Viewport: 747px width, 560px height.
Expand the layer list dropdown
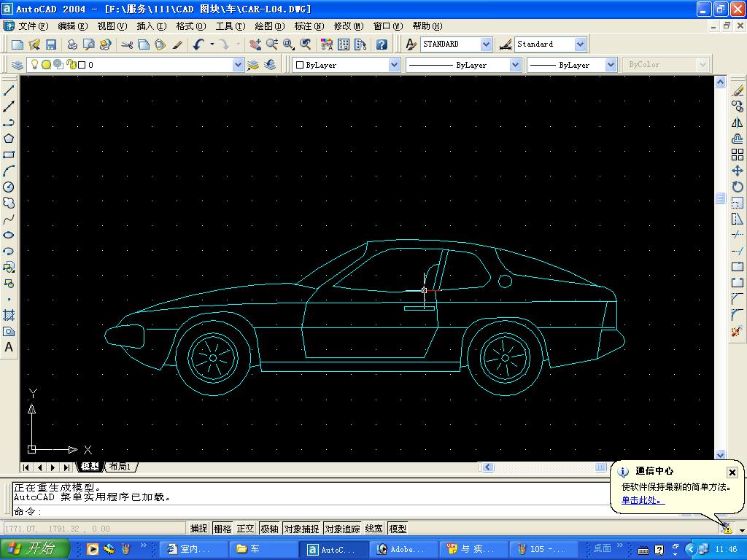click(238, 65)
